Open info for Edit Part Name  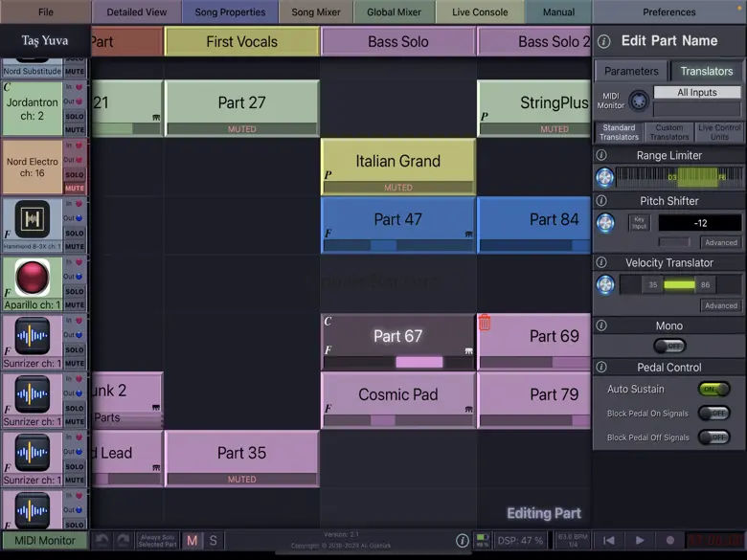[x=603, y=41]
